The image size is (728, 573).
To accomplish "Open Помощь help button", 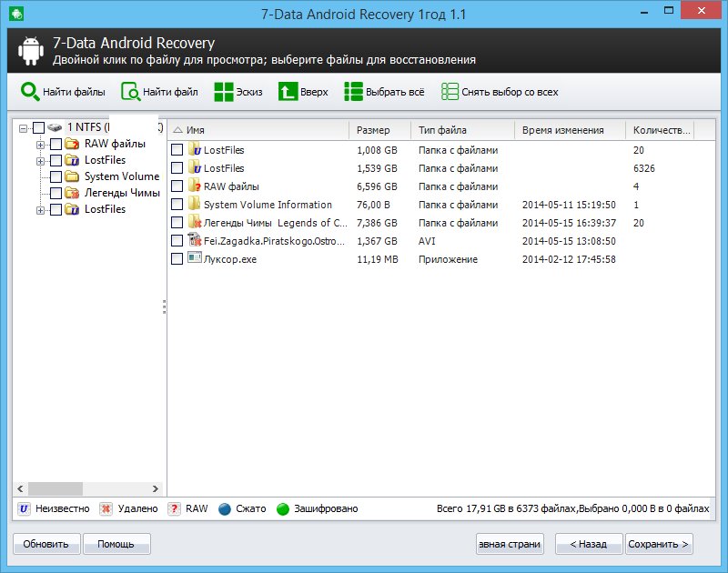I will pyautogui.click(x=116, y=544).
